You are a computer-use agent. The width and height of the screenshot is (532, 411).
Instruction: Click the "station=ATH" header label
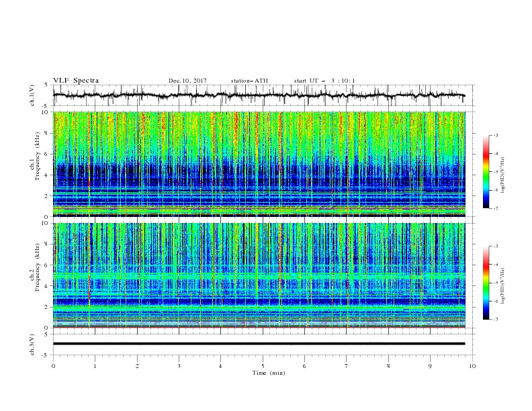(x=249, y=81)
